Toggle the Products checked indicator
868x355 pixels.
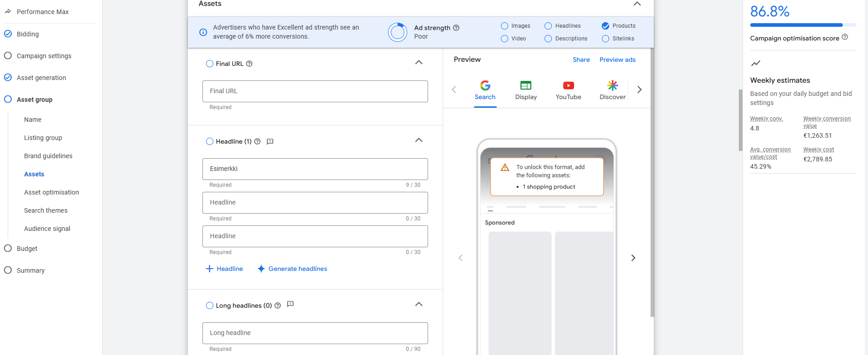606,26
